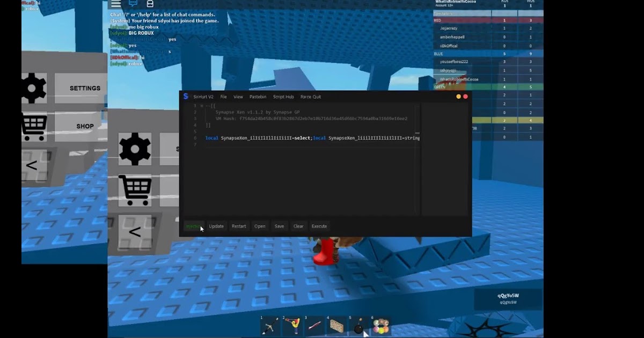Viewport: 644px width, 338px height.
Task: Click the Synapse Xen v1.1.2 comment line
Action: coord(258,112)
